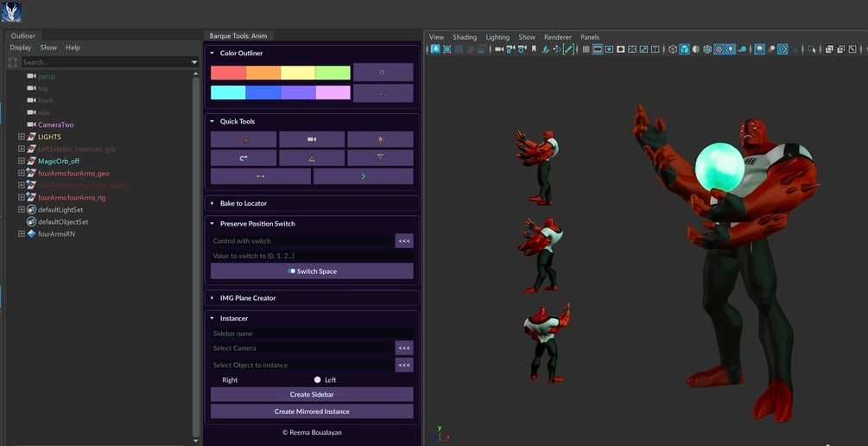
Task: Toggle the Shadows icon
Action: point(743,48)
